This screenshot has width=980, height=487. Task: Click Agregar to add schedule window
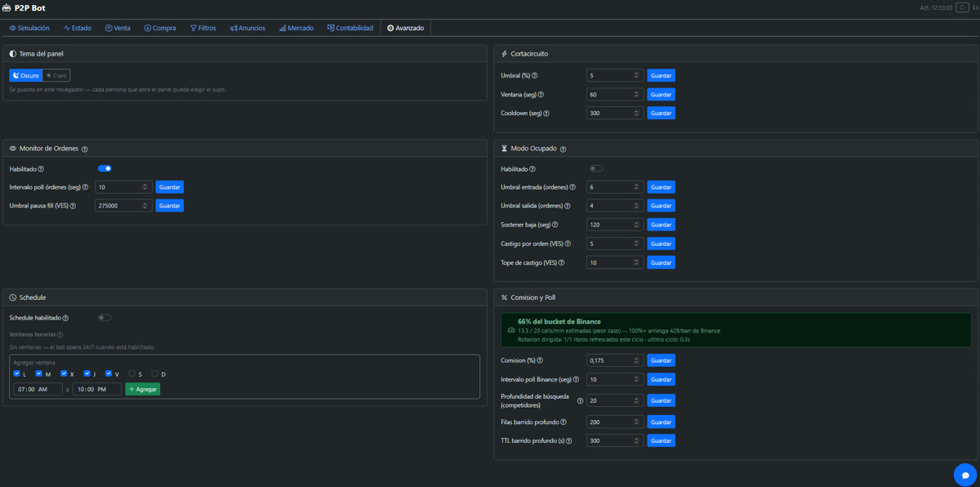(143, 389)
